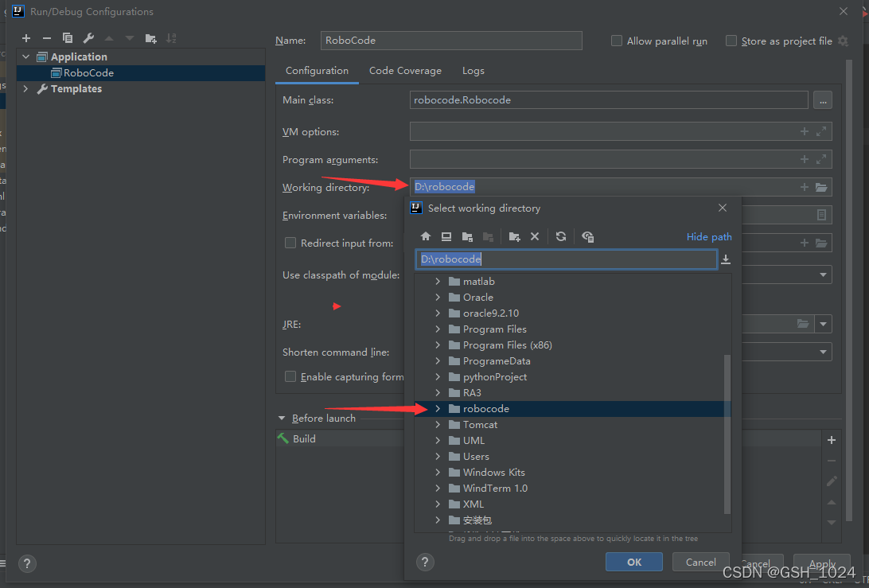The width and height of the screenshot is (869, 588).
Task: Switch to the Code Coverage tab
Action: coord(405,71)
